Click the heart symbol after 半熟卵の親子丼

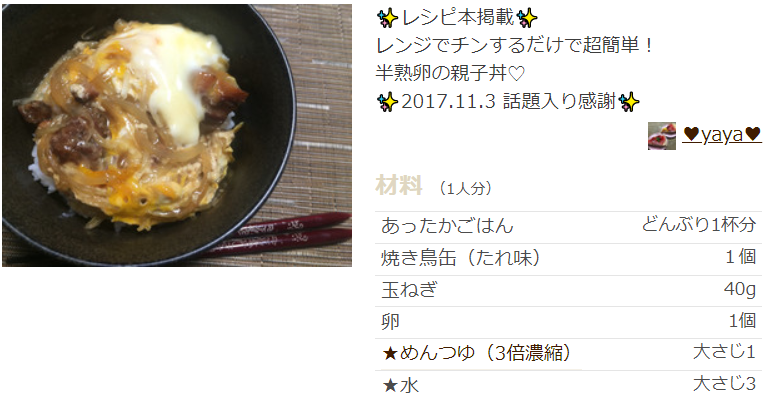[x=516, y=74]
